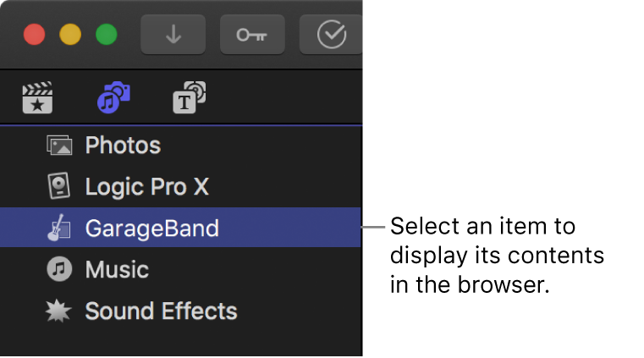644x358 pixels.
Task: Select Photos in the sidebar list
Action: (123, 146)
